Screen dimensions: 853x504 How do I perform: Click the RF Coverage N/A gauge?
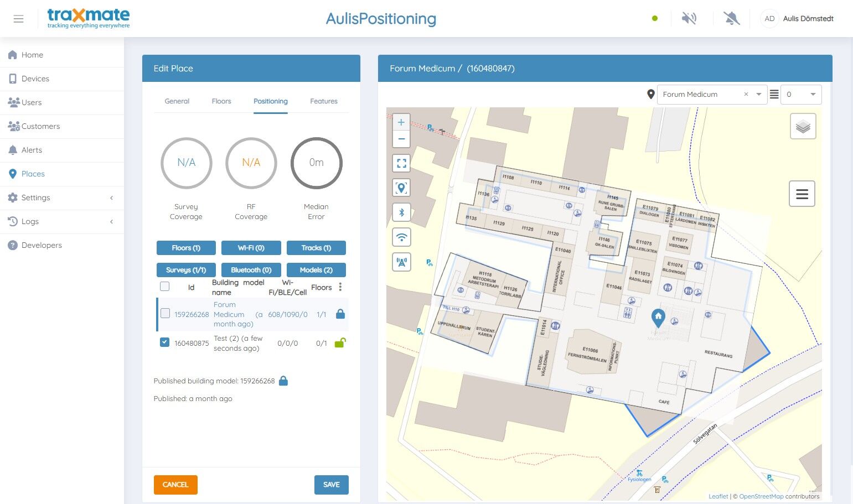(251, 163)
